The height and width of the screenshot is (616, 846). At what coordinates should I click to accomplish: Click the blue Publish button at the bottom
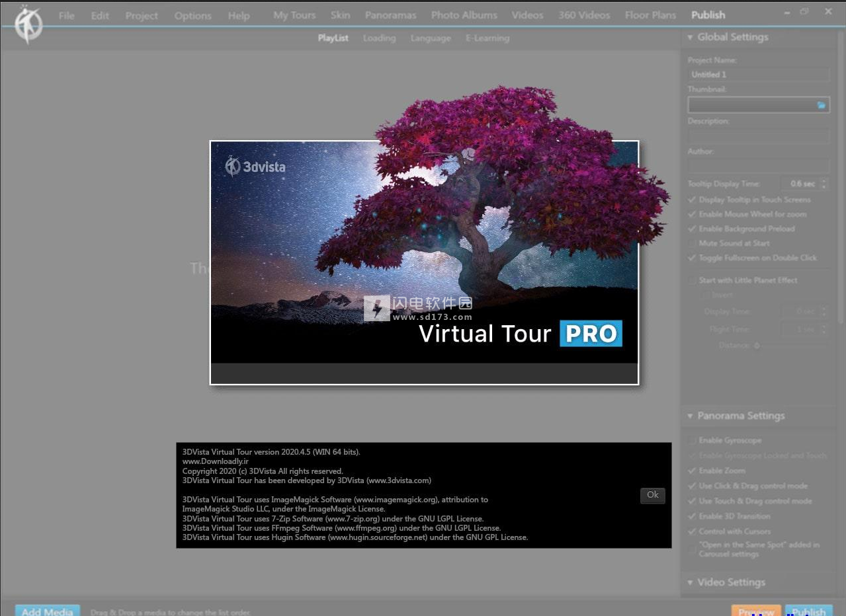coord(808,611)
